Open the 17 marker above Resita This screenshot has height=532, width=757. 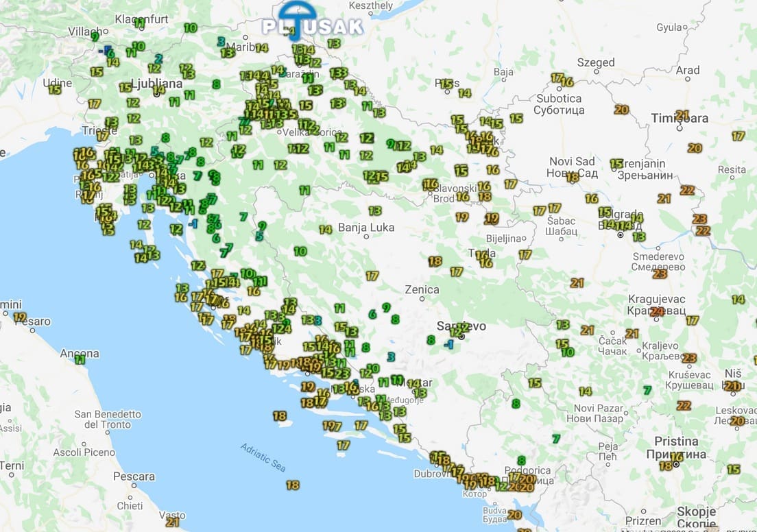(738, 136)
